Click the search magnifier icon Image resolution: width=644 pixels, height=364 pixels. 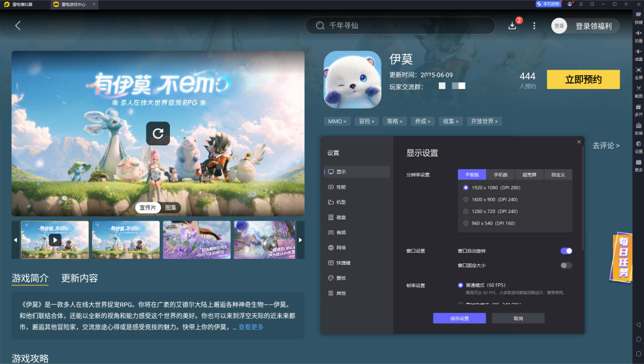coord(320,25)
